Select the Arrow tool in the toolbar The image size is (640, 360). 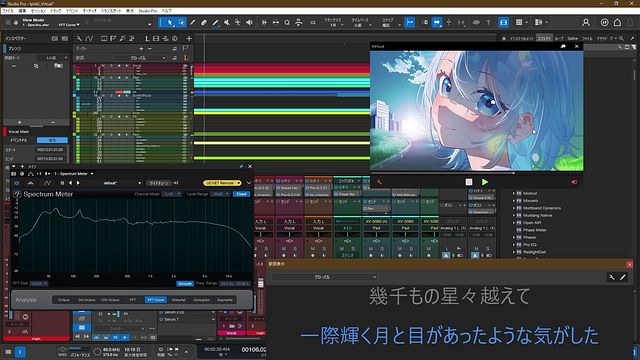coord(170,23)
